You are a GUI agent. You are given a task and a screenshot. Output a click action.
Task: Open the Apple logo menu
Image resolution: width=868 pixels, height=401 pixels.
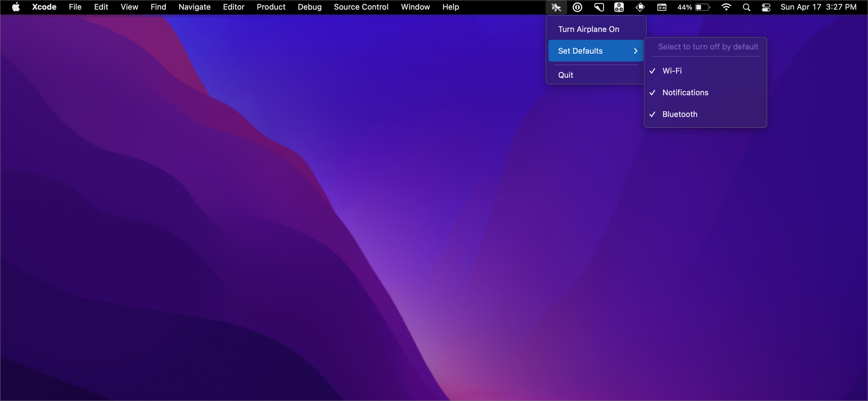pos(16,7)
